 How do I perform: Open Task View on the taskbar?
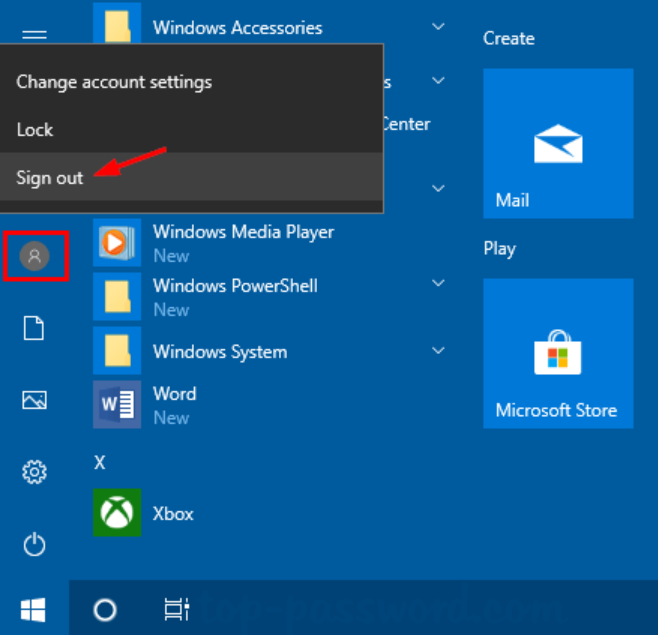[x=177, y=609]
